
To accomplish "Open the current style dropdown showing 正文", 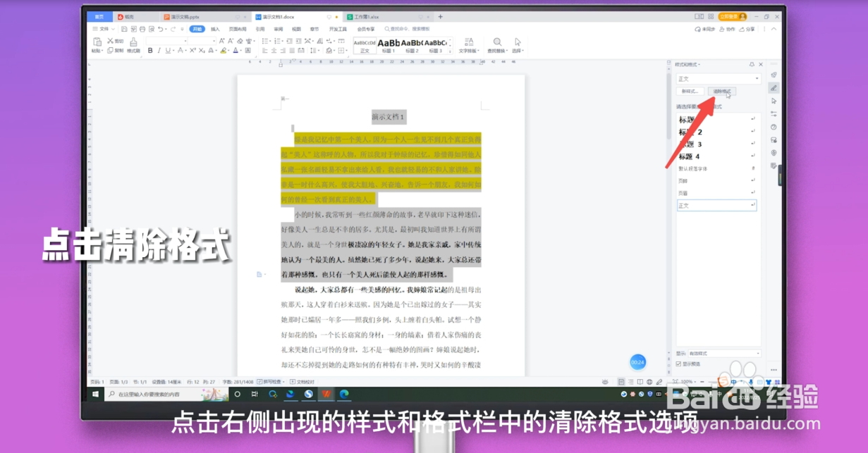I will [x=718, y=78].
